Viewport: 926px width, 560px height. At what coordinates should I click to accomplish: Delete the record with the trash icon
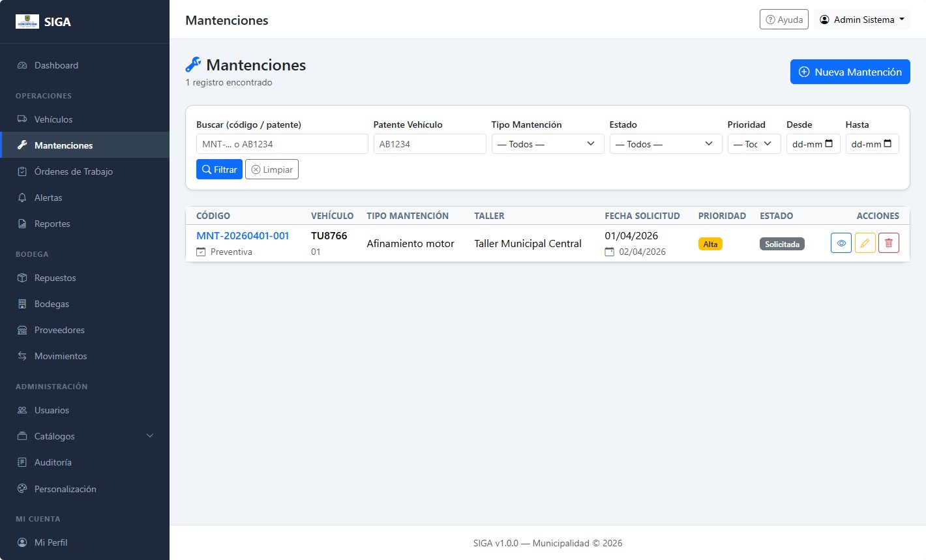889,243
